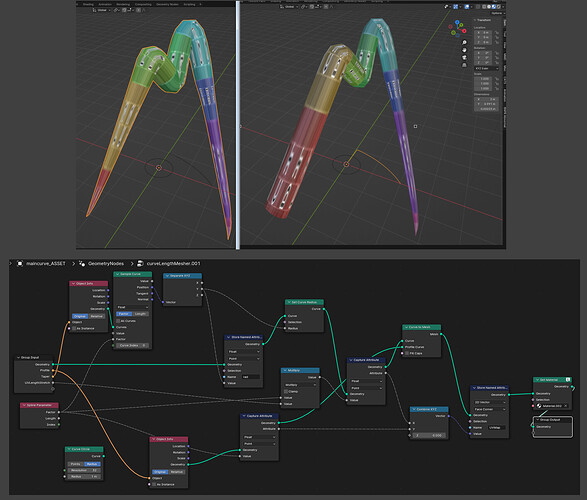Screen dimensions: 587x500
Task: Collapse the Curve to Mesh node
Action: [406, 327]
